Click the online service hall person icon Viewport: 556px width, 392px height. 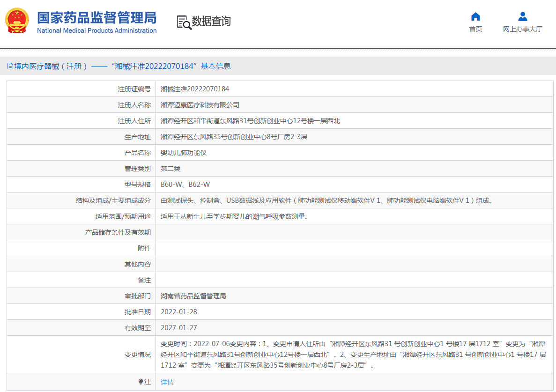523,17
